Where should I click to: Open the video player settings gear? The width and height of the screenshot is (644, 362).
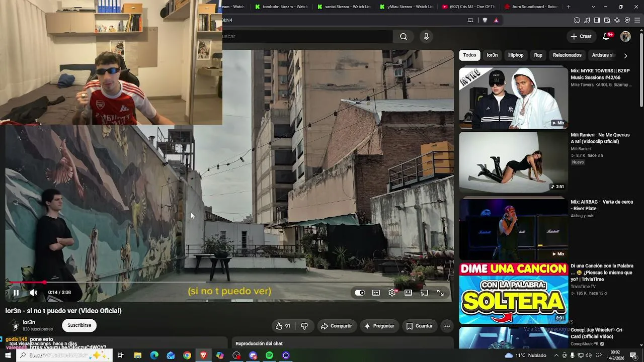click(392, 293)
